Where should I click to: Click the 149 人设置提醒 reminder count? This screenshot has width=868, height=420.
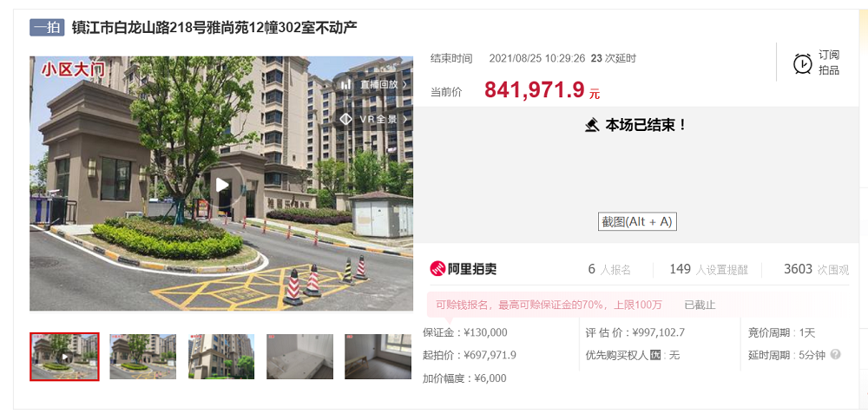click(x=708, y=270)
